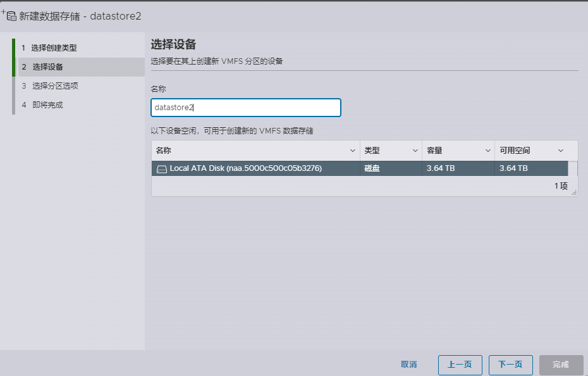Open the 容量 column dropdown chevron
Screen dimensions: 588x376
[x=488, y=151]
